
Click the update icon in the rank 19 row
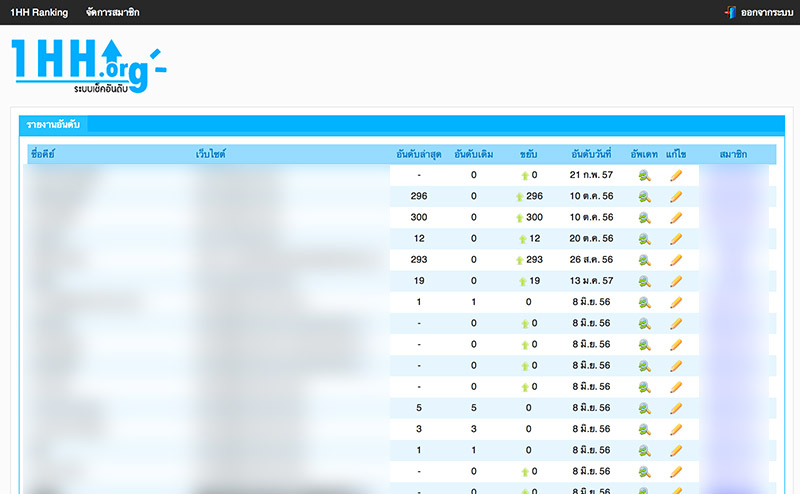point(644,281)
